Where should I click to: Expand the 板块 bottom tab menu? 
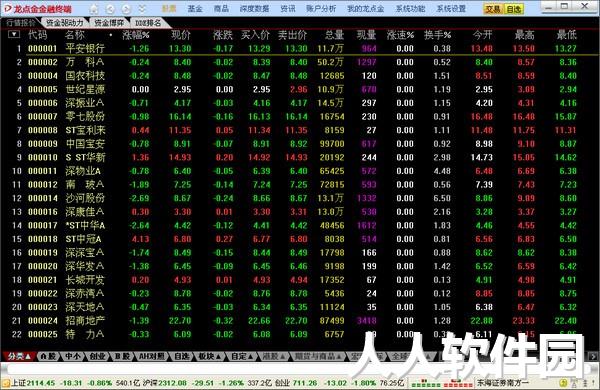210,356
